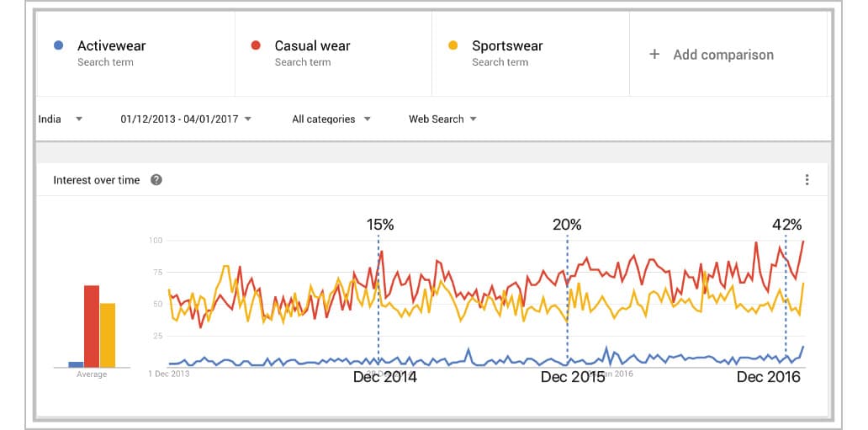
Task: Open the All categories dropdown
Action: click(331, 119)
